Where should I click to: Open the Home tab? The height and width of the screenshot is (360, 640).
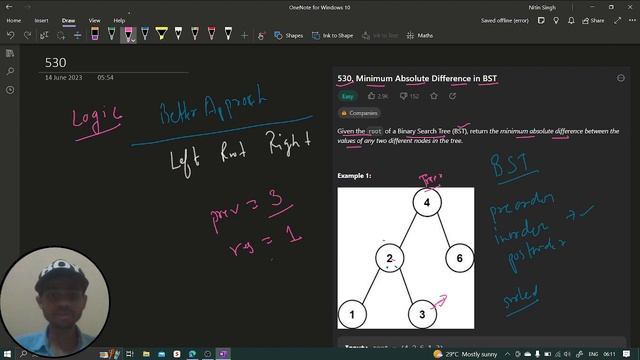pos(13,20)
